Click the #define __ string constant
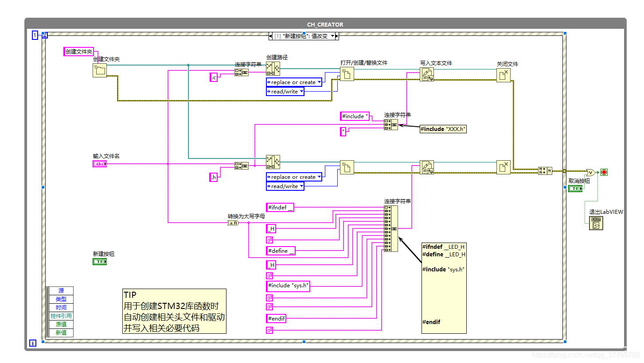This screenshot has height=363, width=644. coord(281,251)
